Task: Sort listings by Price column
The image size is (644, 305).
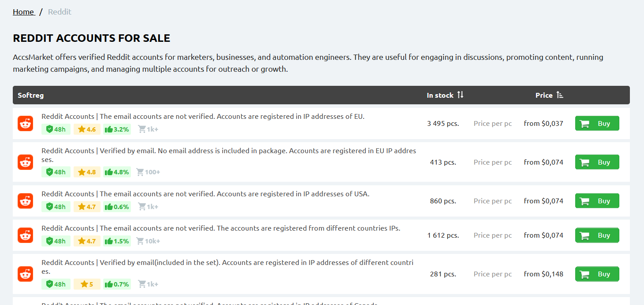Action: point(549,95)
